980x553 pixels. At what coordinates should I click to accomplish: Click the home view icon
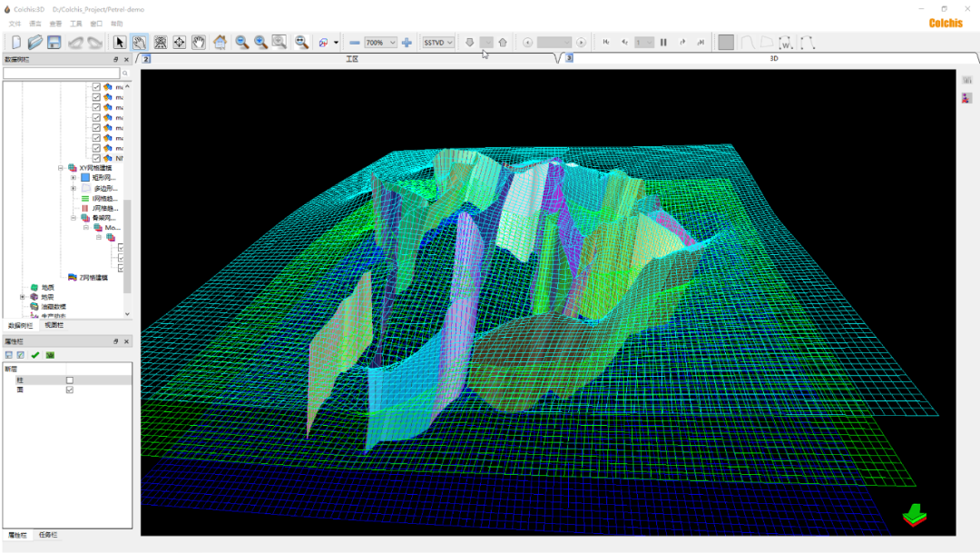pyautogui.click(x=220, y=42)
